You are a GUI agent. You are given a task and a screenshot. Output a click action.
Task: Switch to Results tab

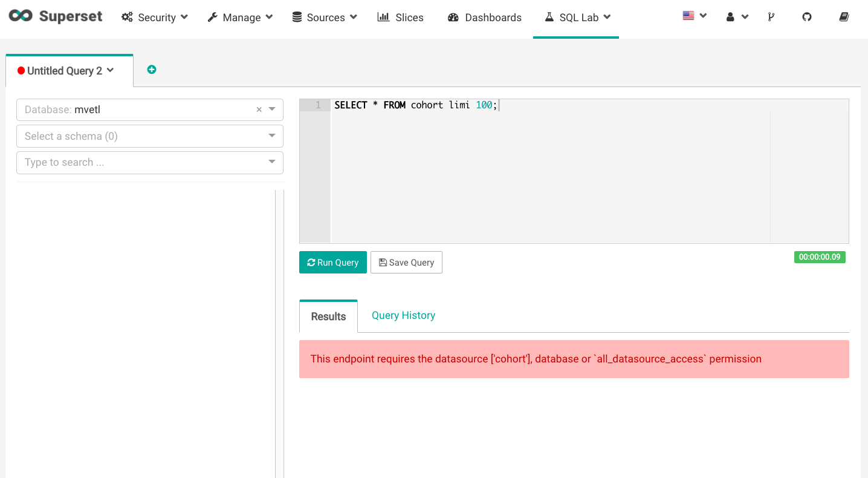tap(328, 316)
